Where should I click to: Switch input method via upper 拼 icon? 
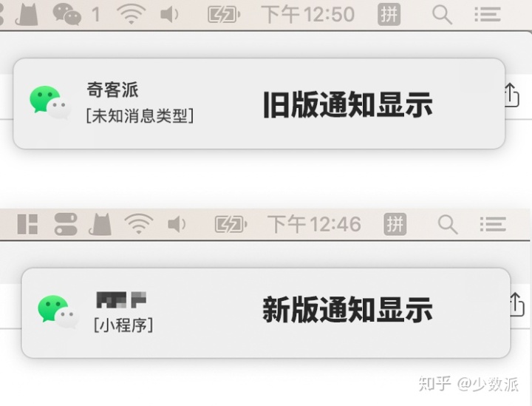pos(389,15)
